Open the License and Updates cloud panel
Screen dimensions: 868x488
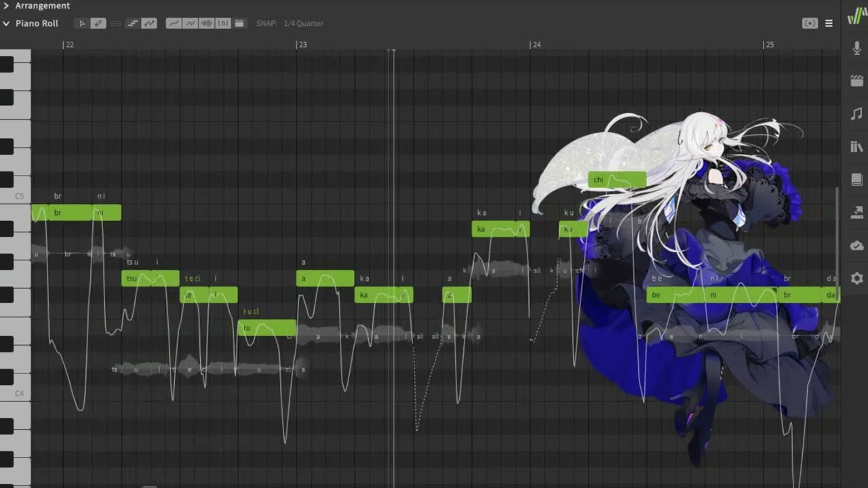[x=856, y=245]
